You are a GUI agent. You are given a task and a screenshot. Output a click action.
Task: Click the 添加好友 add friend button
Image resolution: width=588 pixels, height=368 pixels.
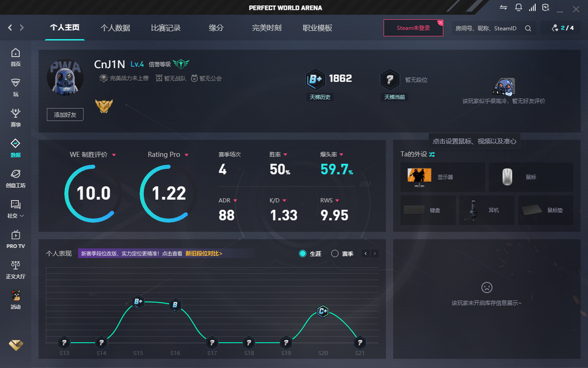point(65,114)
